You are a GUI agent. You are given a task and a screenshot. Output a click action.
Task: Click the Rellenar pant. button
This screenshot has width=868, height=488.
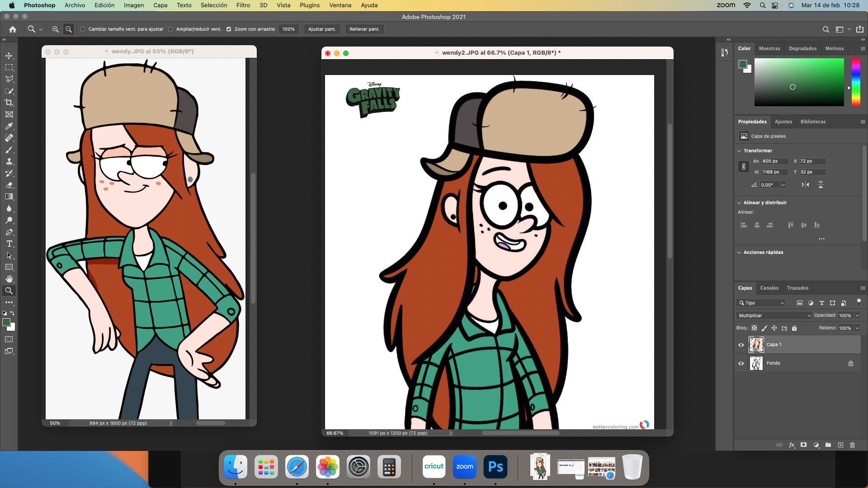click(x=364, y=29)
